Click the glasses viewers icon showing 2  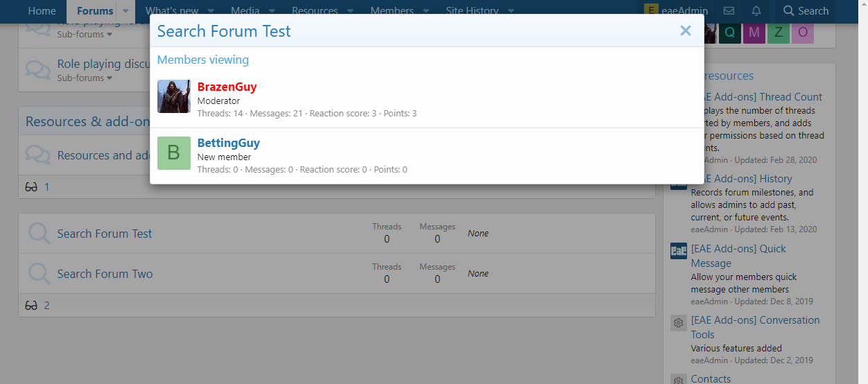31,306
